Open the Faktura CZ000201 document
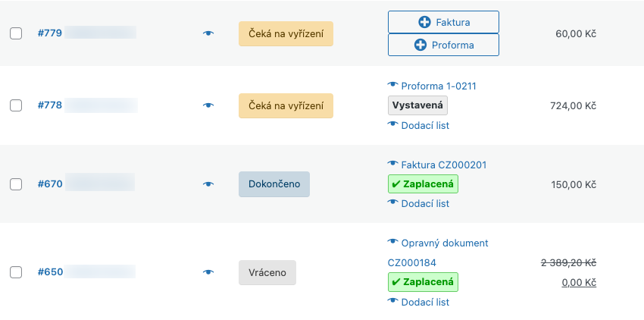This screenshot has width=644, height=320. pyautogui.click(x=443, y=165)
